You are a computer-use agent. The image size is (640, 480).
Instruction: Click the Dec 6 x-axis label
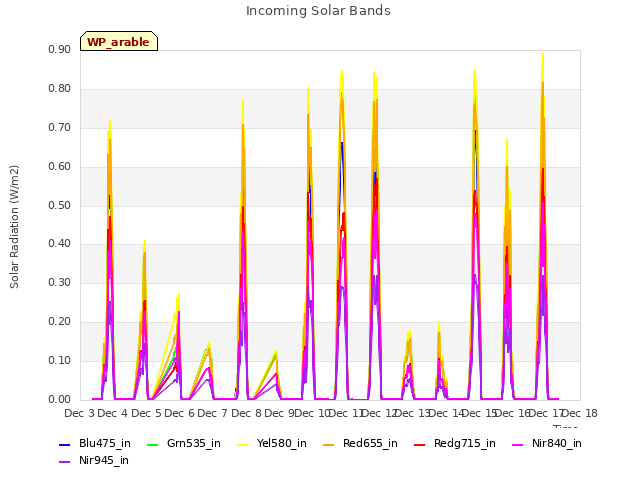(x=179, y=413)
